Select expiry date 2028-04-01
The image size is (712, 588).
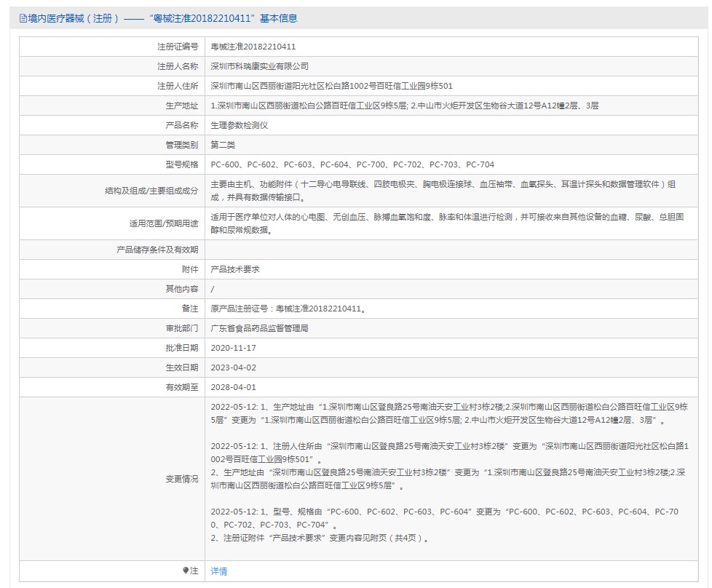tap(234, 387)
